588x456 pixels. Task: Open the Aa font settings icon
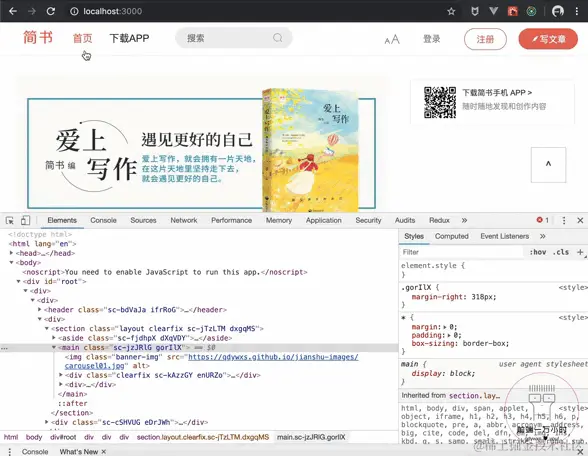tap(392, 39)
